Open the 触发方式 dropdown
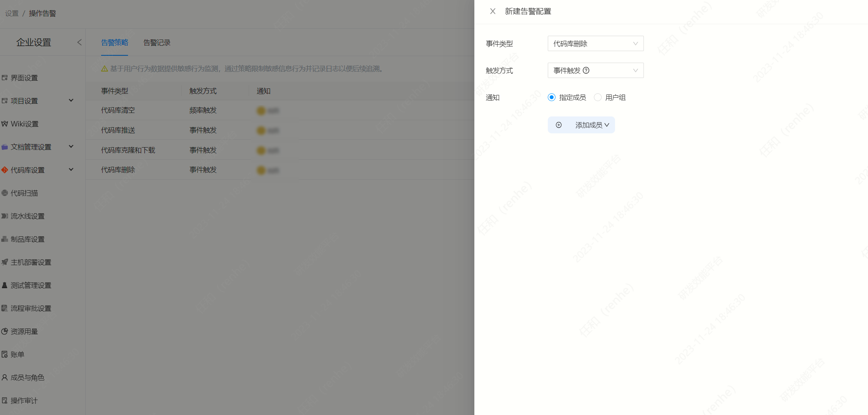 pyautogui.click(x=595, y=70)
